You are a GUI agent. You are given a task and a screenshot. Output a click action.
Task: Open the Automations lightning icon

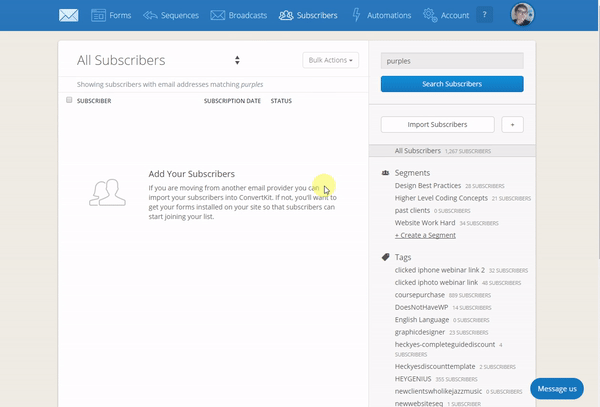(356, 15)
